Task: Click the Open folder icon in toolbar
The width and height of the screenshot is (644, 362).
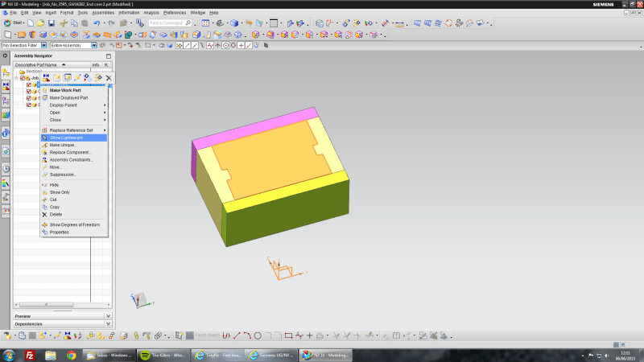Action: click(41, 23)
